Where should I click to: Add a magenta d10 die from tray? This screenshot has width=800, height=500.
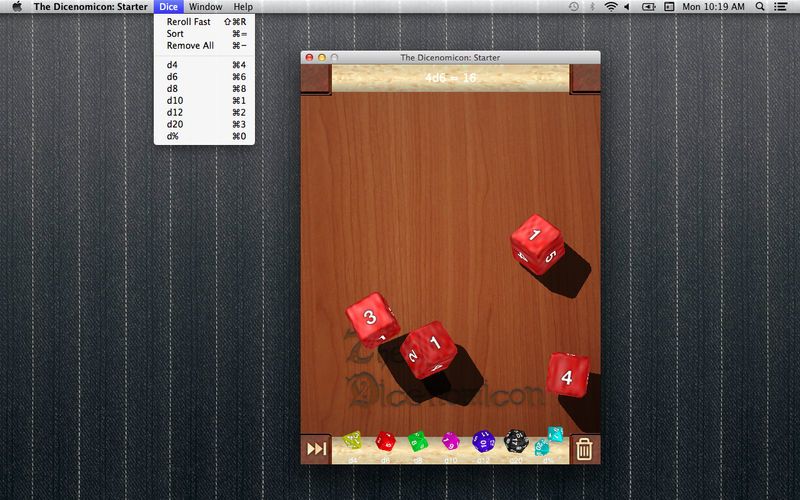pyautogui.click(x=451, y=441)
